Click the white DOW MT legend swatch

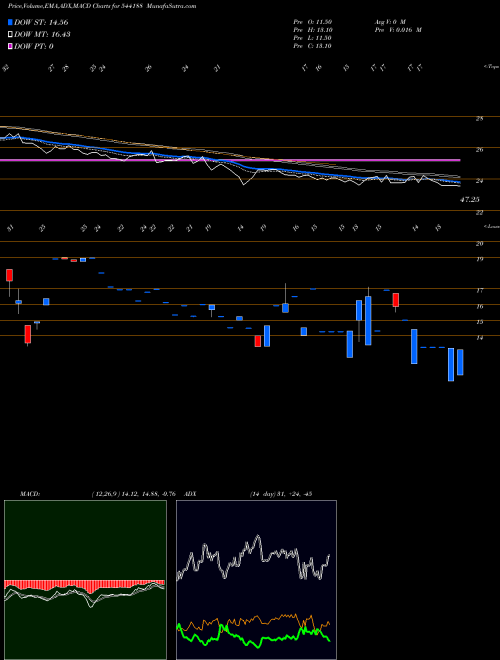11,35
